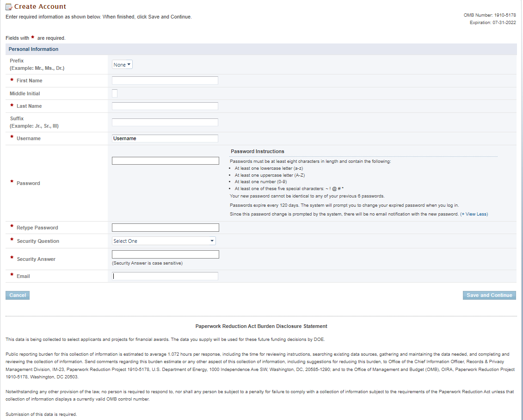
Task: Click the Retype Password input field
Action: coord(166,228)
